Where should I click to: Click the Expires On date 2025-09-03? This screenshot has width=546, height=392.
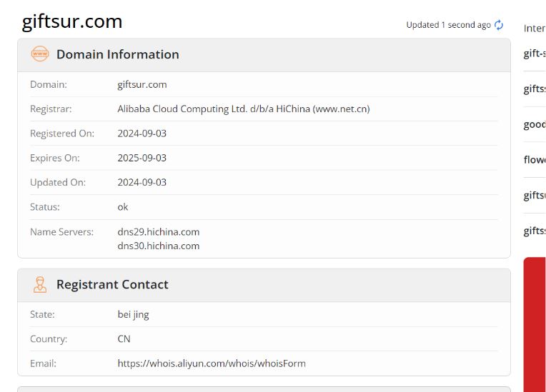click(x=142, y=158)
